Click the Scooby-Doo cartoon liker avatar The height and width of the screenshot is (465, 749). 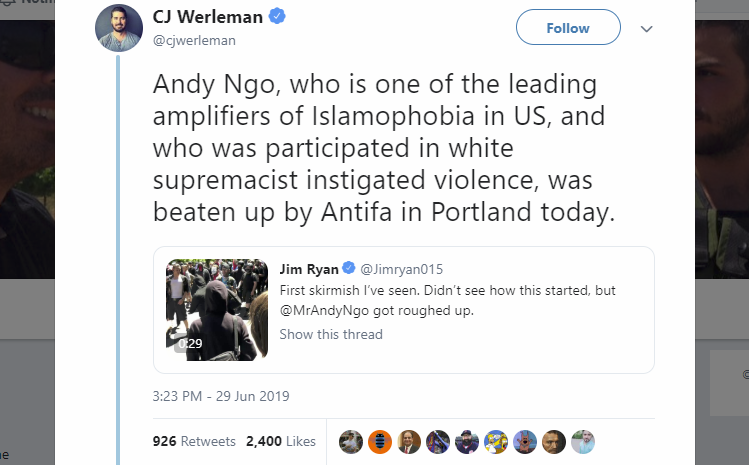click(x=525, y=442)
